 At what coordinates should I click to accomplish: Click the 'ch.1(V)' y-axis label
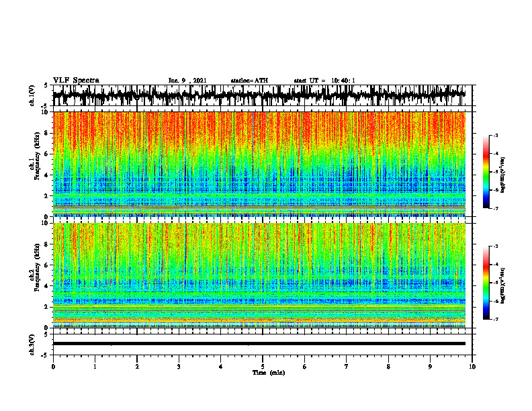32,95
